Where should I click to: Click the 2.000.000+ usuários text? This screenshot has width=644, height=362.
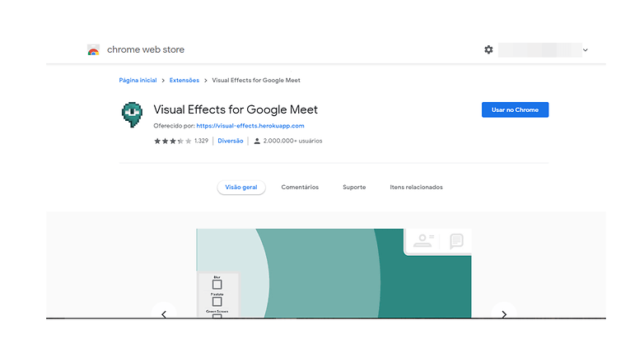292,141
